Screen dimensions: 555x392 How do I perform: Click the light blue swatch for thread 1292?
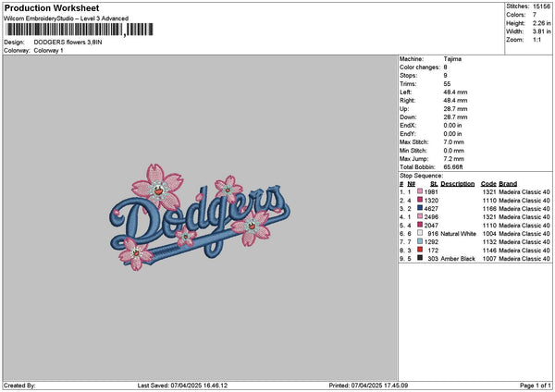[x=420, y=241]
